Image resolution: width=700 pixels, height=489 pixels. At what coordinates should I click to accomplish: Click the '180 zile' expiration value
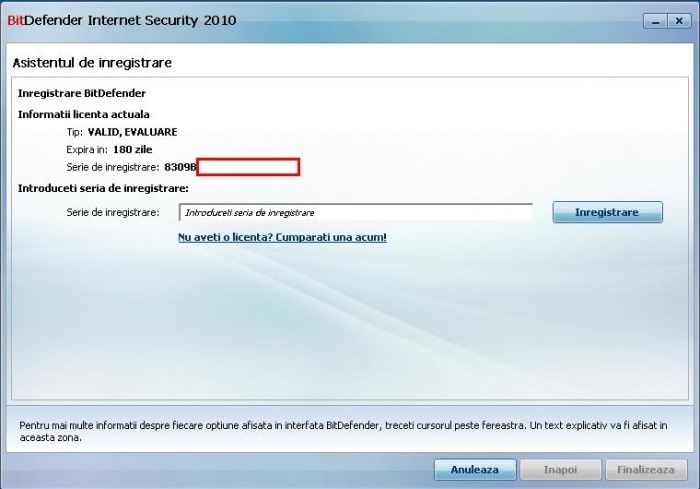click(x=131, y=149)
